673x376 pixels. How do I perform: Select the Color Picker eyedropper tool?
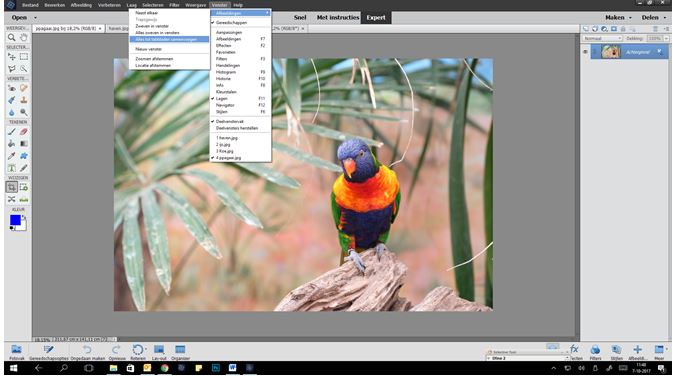coord(12,156)
